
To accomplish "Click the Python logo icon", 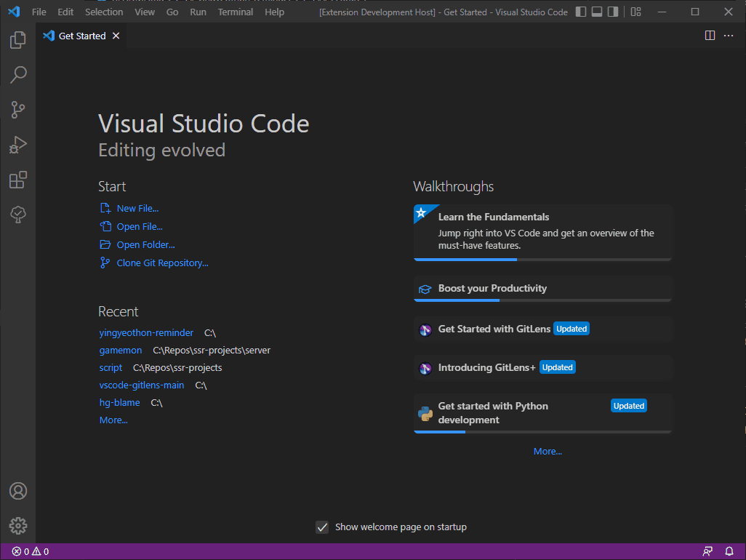I will (425, 414).
